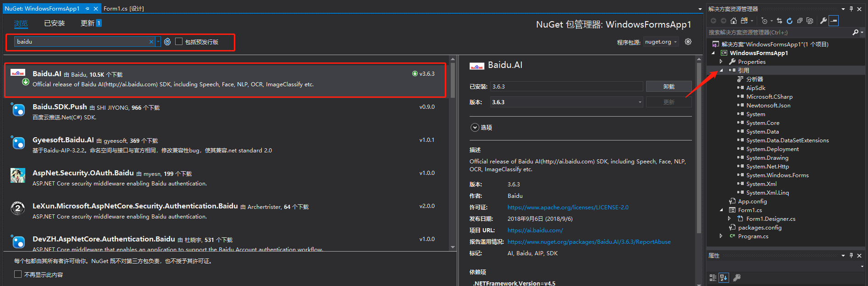Open the Apache license link
Viewport: 868px width, 286px height.
pyautogui.click(x=568, y=207)
